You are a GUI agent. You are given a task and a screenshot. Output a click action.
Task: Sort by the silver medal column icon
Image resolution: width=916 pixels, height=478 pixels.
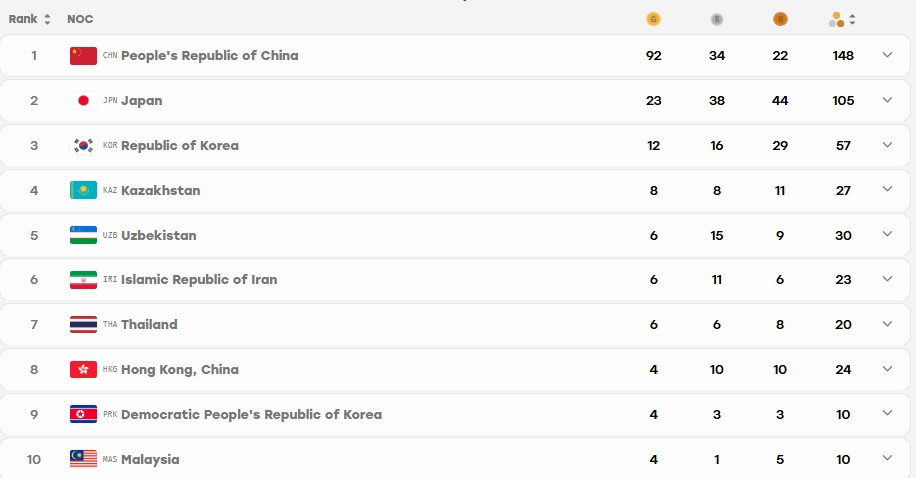717,19
